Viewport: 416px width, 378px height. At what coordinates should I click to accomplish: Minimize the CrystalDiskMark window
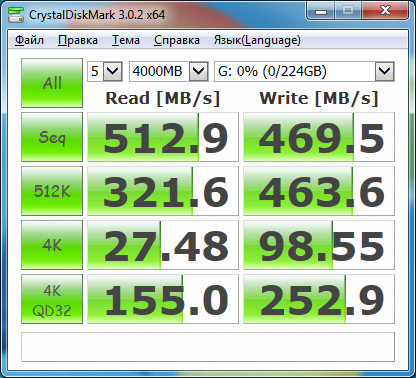tap(321, 11)
